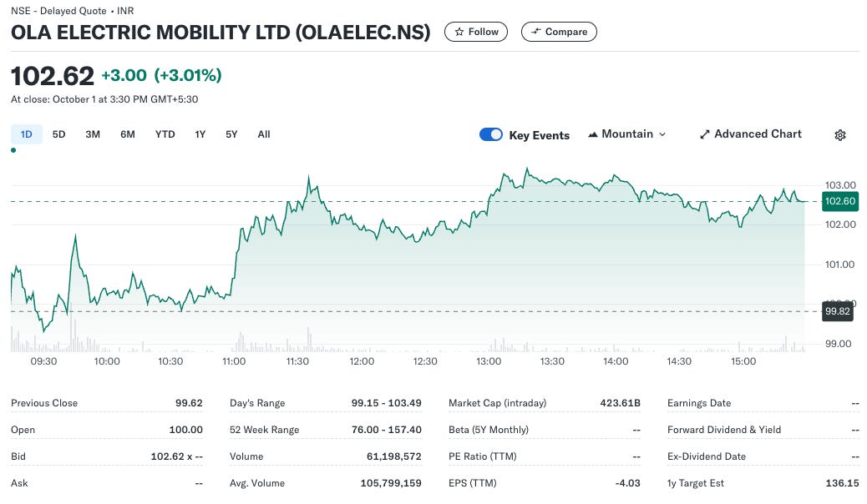Switch to the 3M range tab

[93, 134]
